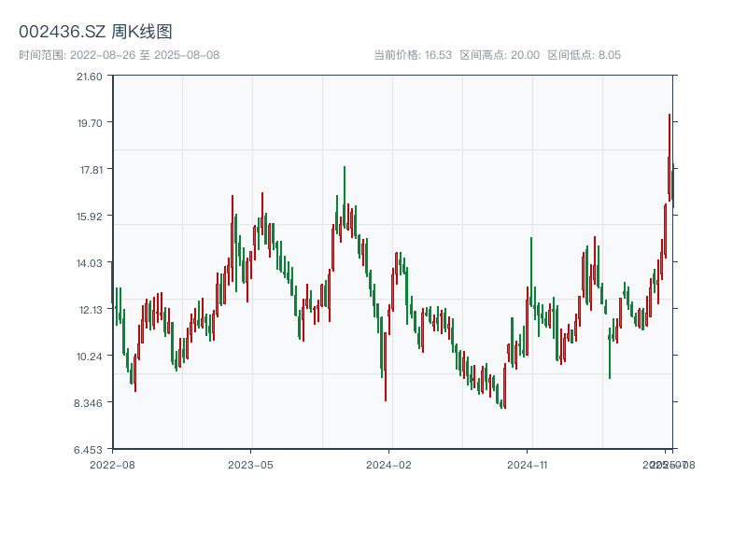Click the y-axis value 21.60
Screen dimensions: 747x560
[90, 77]
